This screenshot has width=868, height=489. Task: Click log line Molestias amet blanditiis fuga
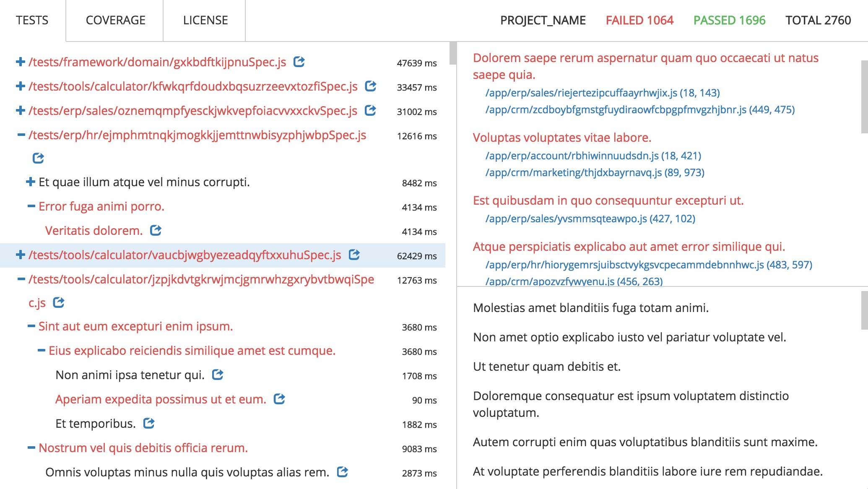pos(591,307)
